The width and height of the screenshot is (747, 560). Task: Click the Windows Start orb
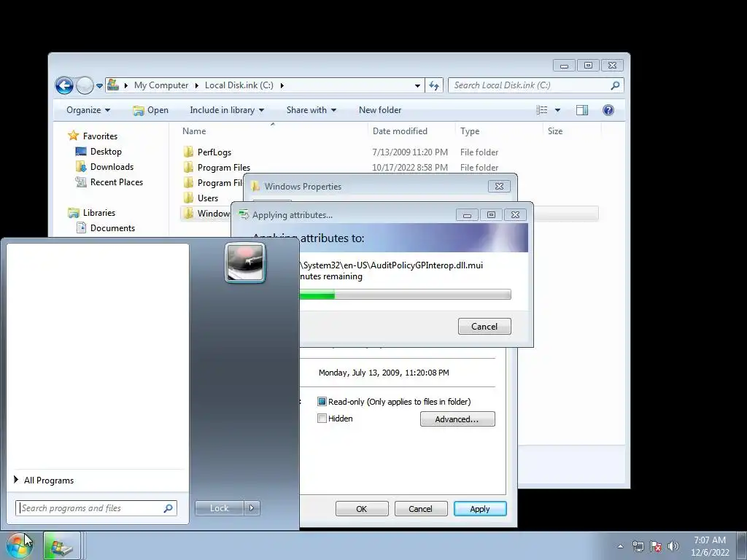coord(20,545)
